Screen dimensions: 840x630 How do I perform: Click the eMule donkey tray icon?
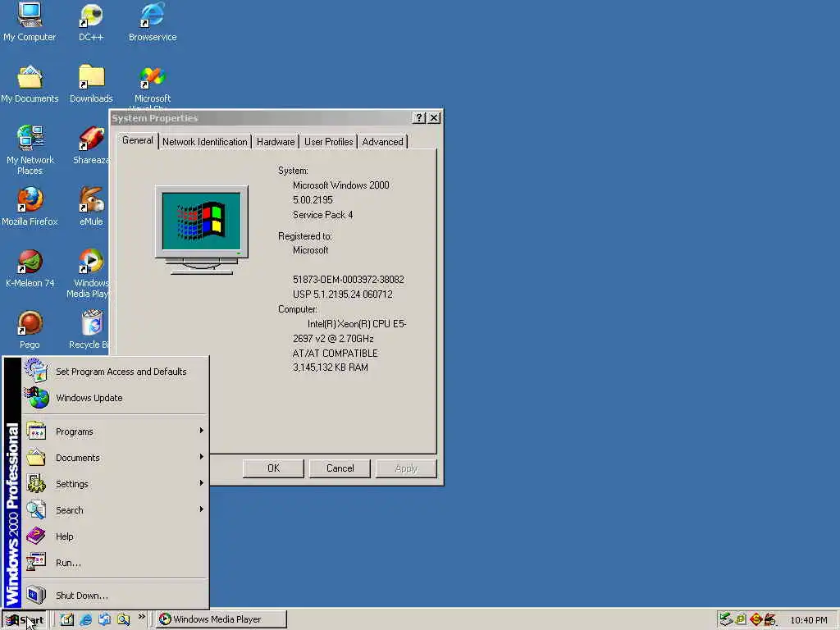pyautogui.click(x=770, y=619)
